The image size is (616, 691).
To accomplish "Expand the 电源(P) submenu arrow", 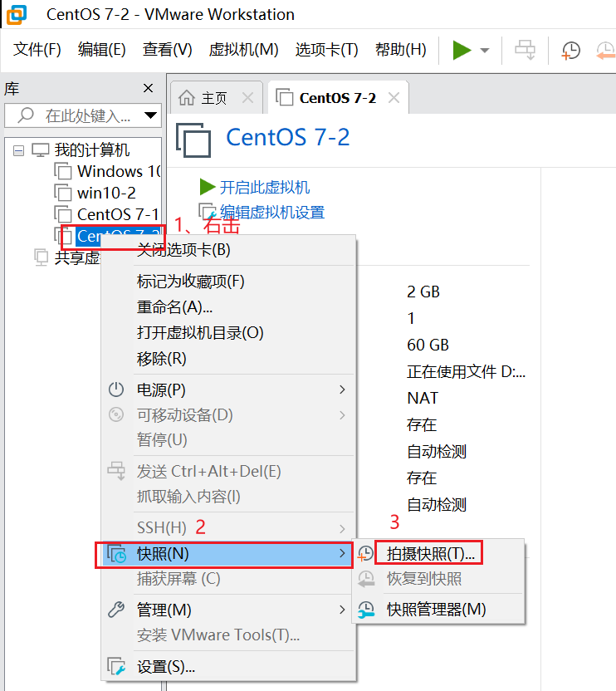I will [342, 390].
